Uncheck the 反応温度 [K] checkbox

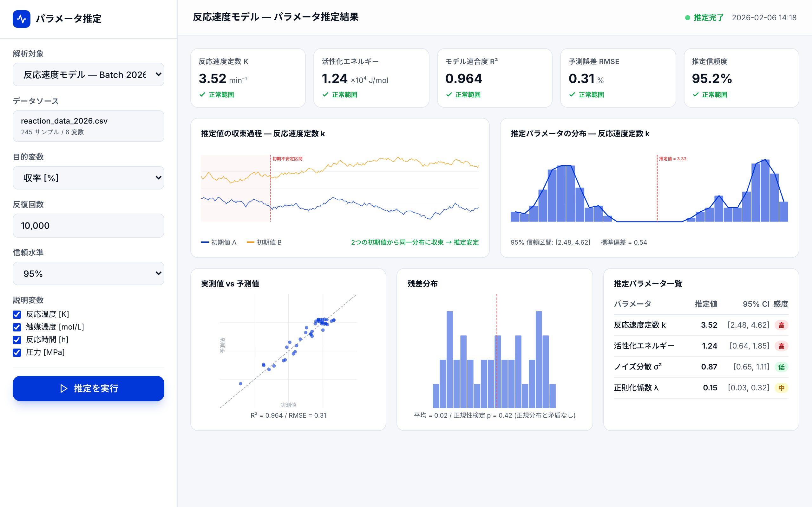tap(17, 315)
